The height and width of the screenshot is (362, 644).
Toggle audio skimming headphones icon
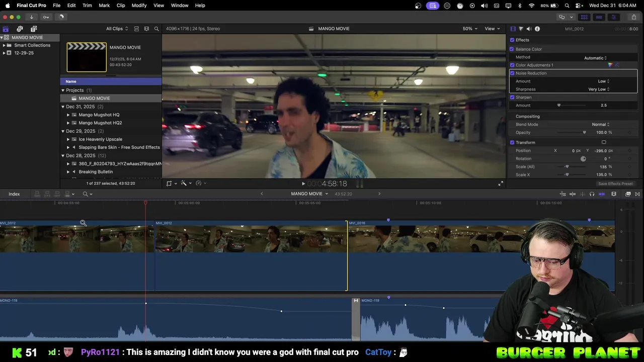592,194
